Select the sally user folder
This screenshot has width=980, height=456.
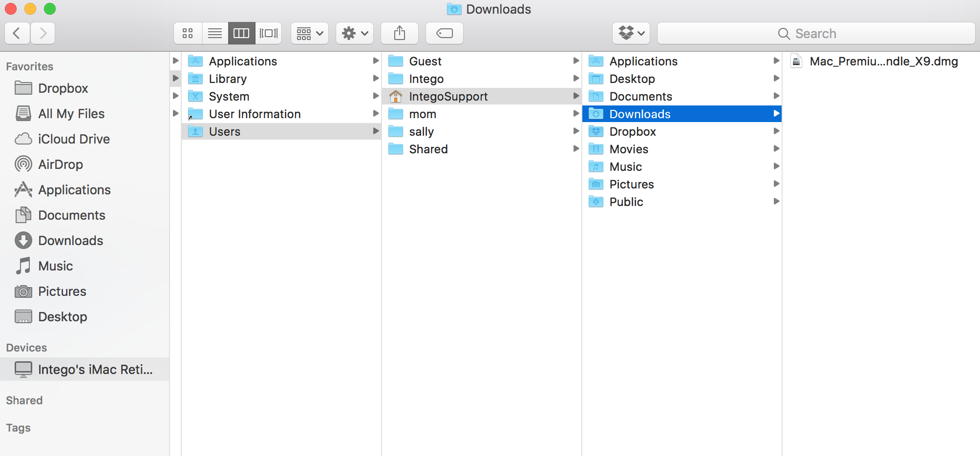482,131
